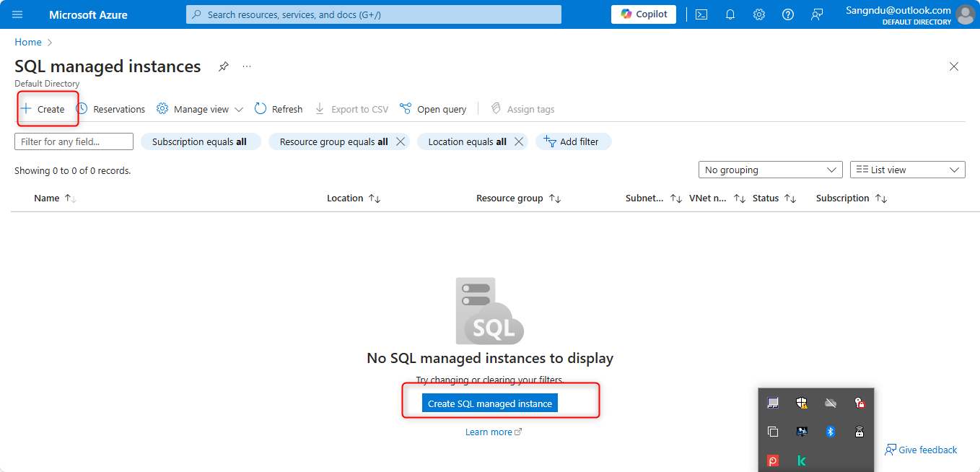Open the ellipsis more options menu
980x472 pixels.
tap(247, 66)
